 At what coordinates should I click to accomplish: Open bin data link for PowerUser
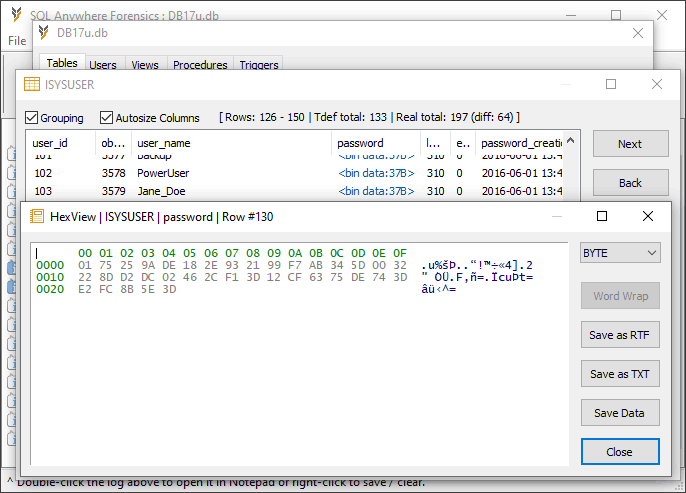(376, 173)
